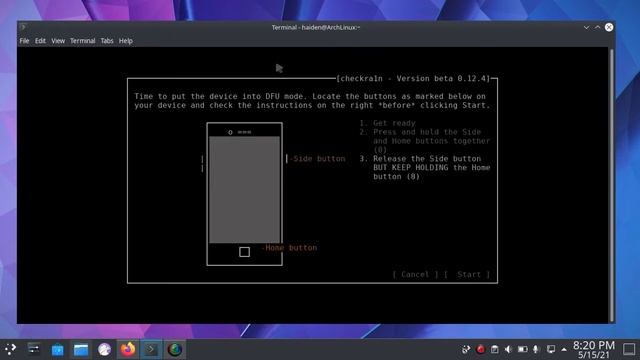Open the Tabs menu
Viewport: 640px width, 360px height.
pyautogui.click(x=107, y=41)
